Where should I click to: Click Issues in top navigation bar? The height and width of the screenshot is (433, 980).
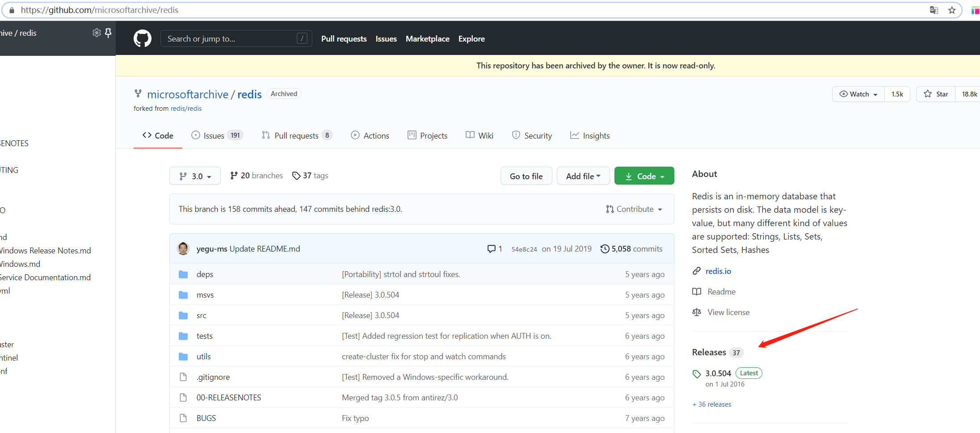point(386,39)
